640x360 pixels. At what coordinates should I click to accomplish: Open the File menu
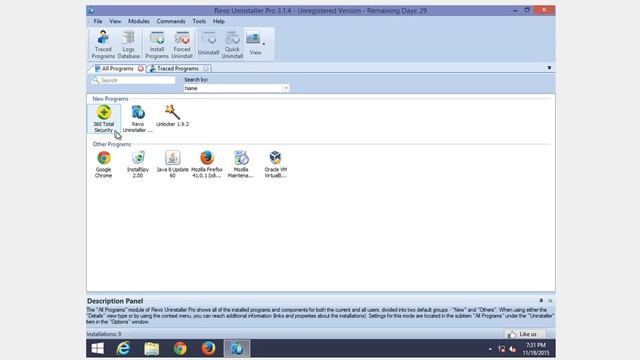(x=98, y=21)
